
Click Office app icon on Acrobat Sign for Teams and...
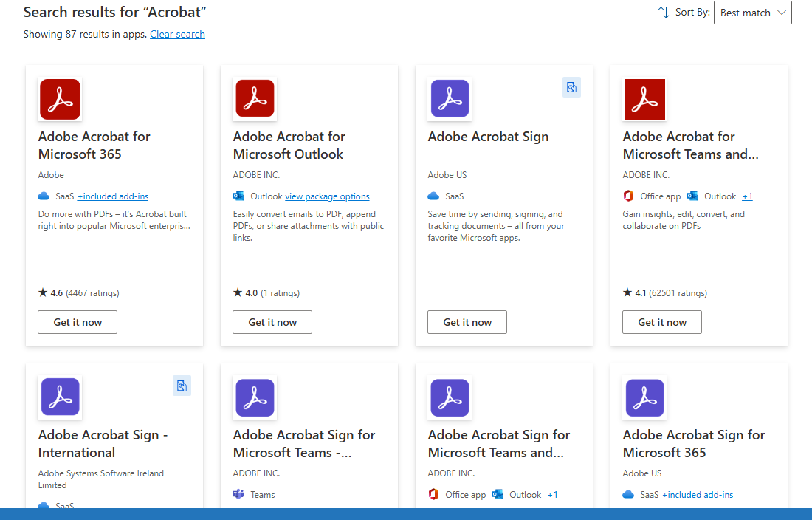tap(433, 494)
